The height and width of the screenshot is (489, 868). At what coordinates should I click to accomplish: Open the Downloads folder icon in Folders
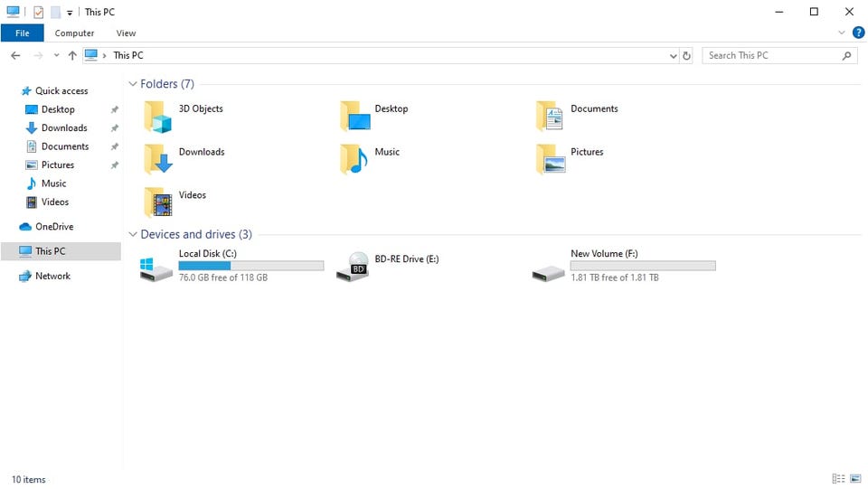coord(157,159)
